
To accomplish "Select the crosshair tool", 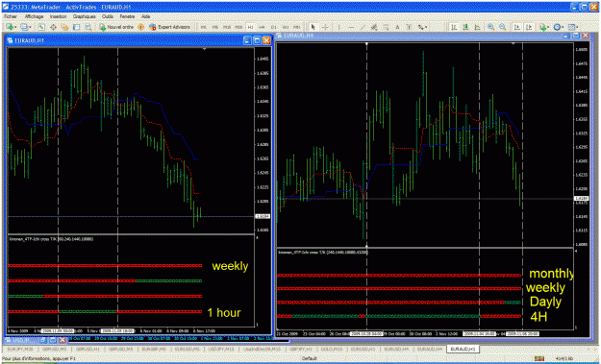I will click(x=325, y=27).
